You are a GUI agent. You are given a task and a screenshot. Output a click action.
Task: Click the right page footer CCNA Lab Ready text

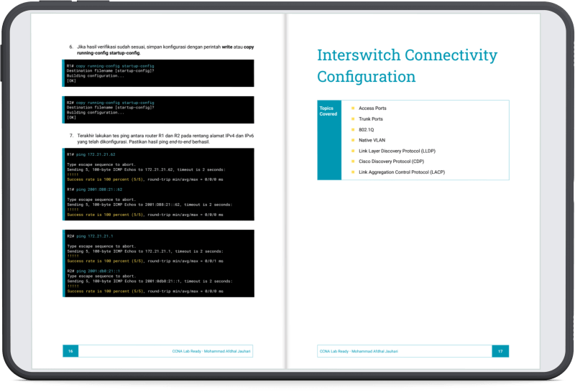[x=358, y=351]
